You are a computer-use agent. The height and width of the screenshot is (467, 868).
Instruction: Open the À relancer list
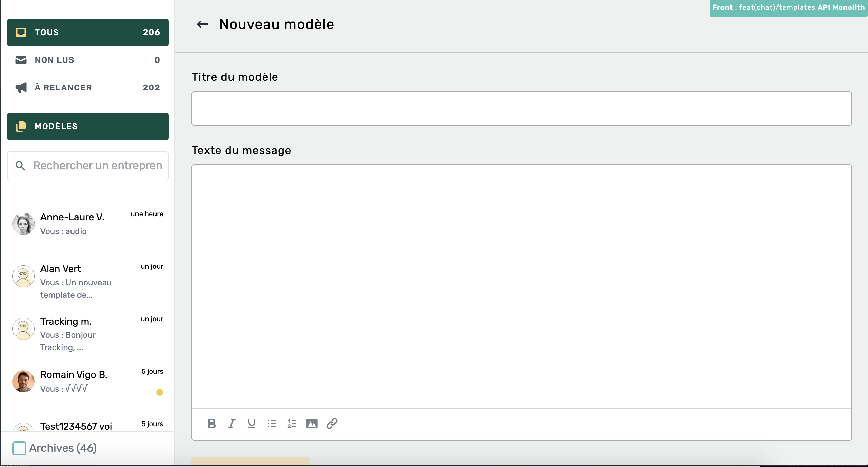(x=88, y=88)
